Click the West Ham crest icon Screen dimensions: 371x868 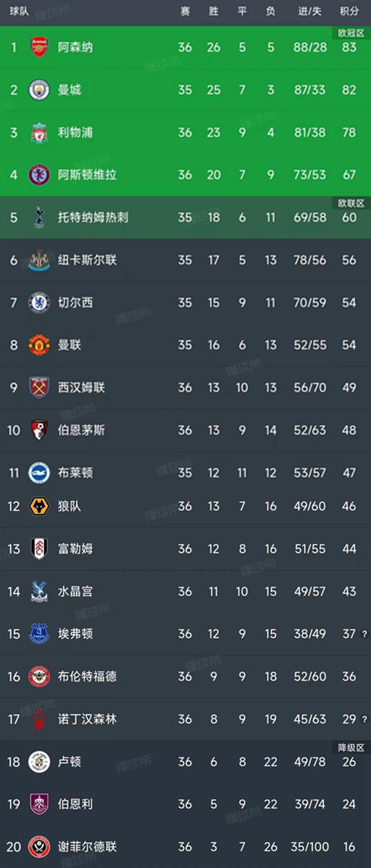tap(39, 387)
